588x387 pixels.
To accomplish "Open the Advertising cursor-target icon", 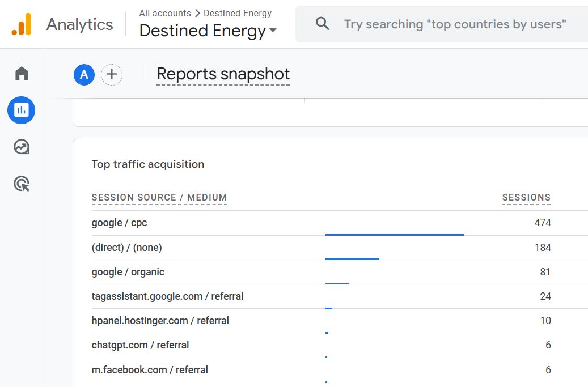I will pyautogui.click(x=22, y=184).
